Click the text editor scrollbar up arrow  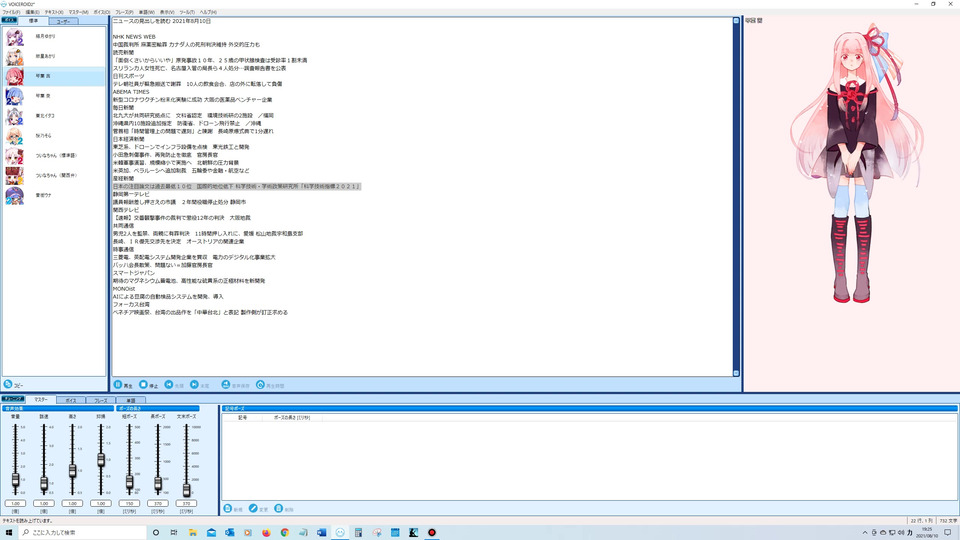pos(736,21)
